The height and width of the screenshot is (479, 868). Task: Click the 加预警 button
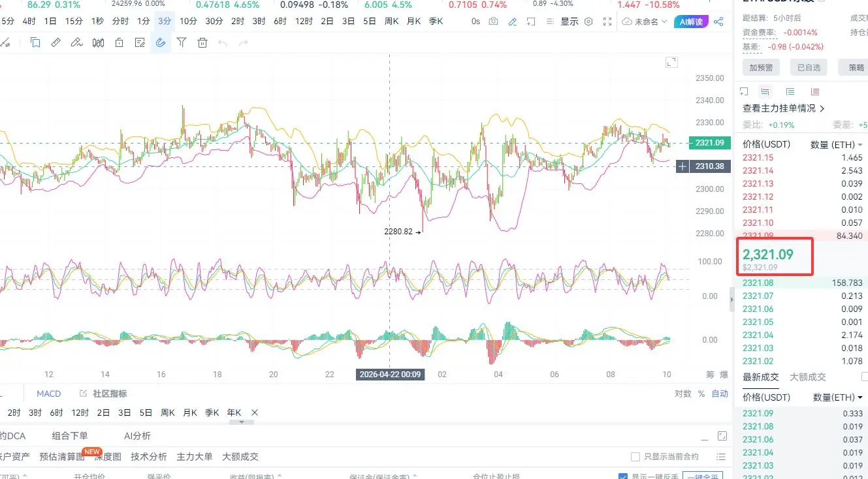click(x=762, y=67)
